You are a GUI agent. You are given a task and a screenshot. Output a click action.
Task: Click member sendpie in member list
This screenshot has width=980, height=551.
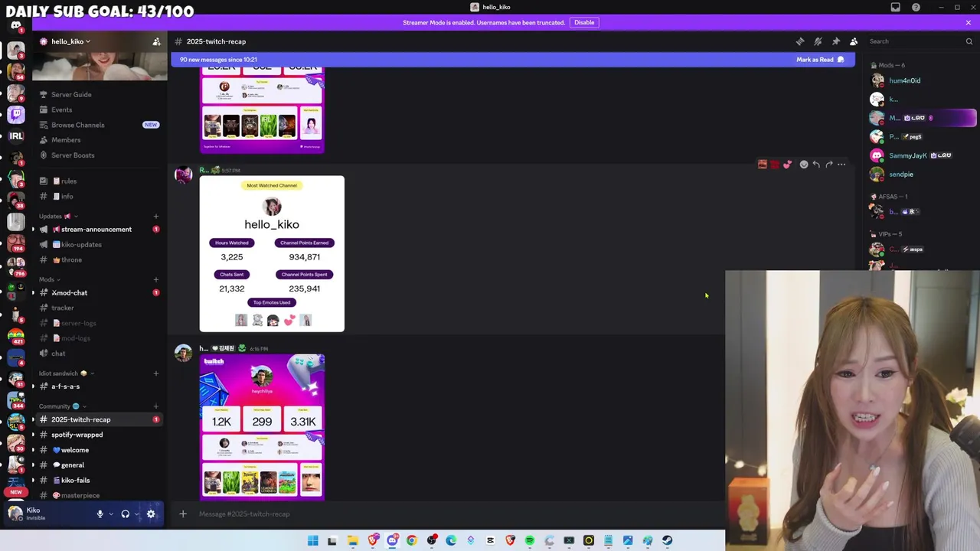tap(923, 174)
